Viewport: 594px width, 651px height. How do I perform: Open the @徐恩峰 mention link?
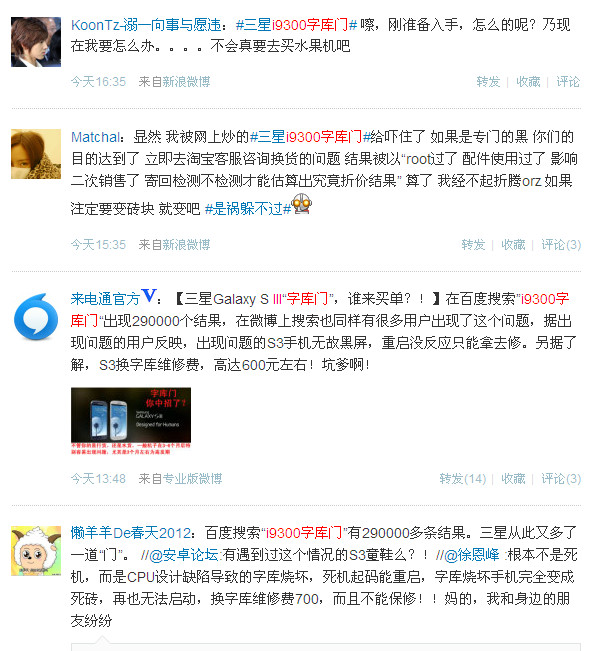click(x=472, y=555)
